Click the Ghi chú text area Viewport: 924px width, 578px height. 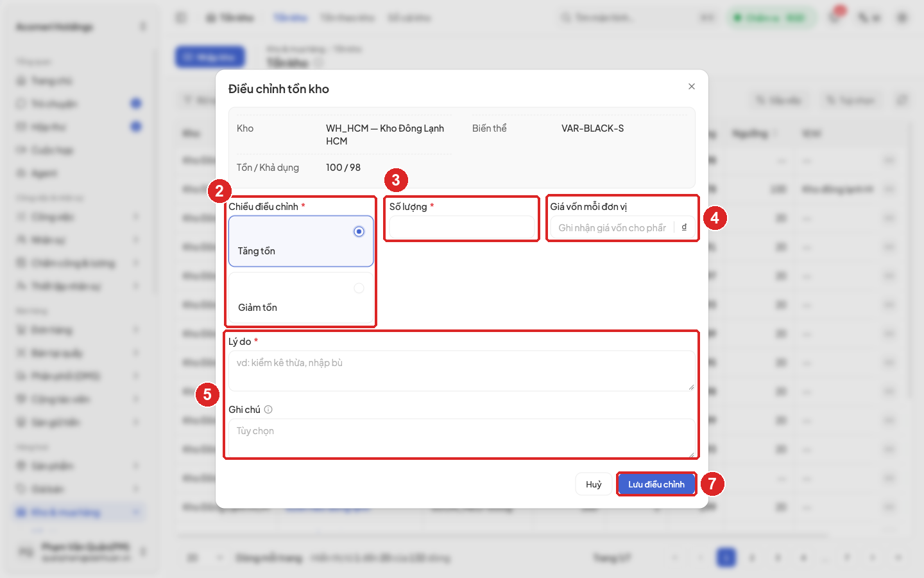point(461,439)
